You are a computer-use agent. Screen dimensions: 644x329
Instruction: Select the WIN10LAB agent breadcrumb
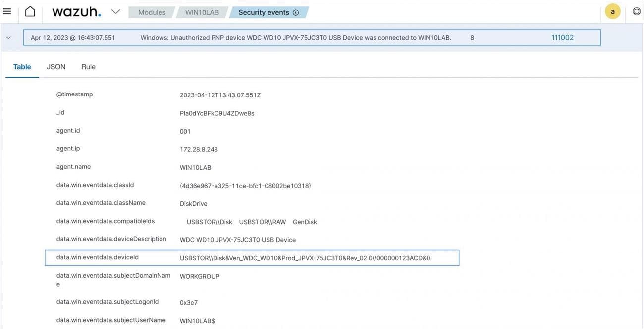coord(202,12)
